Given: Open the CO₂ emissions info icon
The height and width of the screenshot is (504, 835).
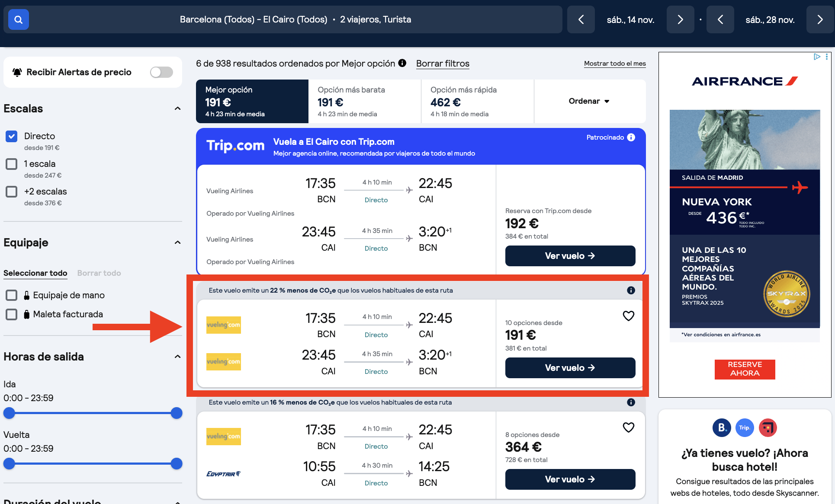Looking at the screenshot, I should [x=631, y=290].
